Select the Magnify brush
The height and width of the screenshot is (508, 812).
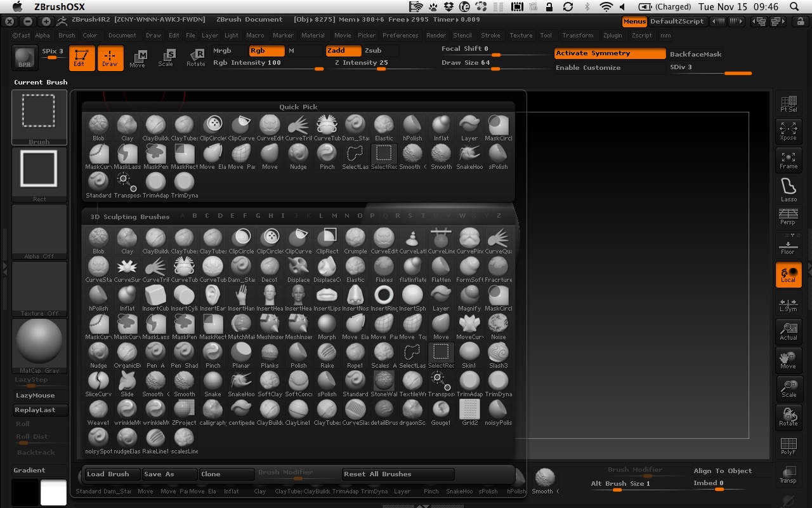tap(469, 298)
